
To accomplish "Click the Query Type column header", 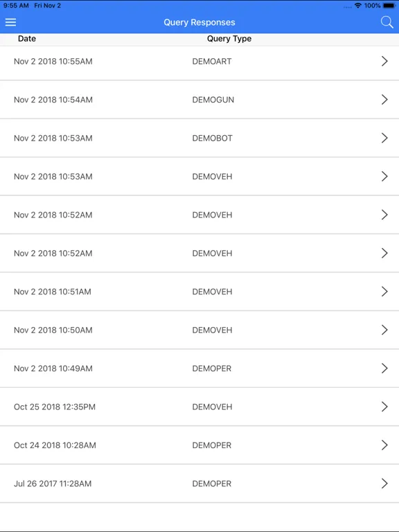I will pyautogui.click(x=229, y=39).
